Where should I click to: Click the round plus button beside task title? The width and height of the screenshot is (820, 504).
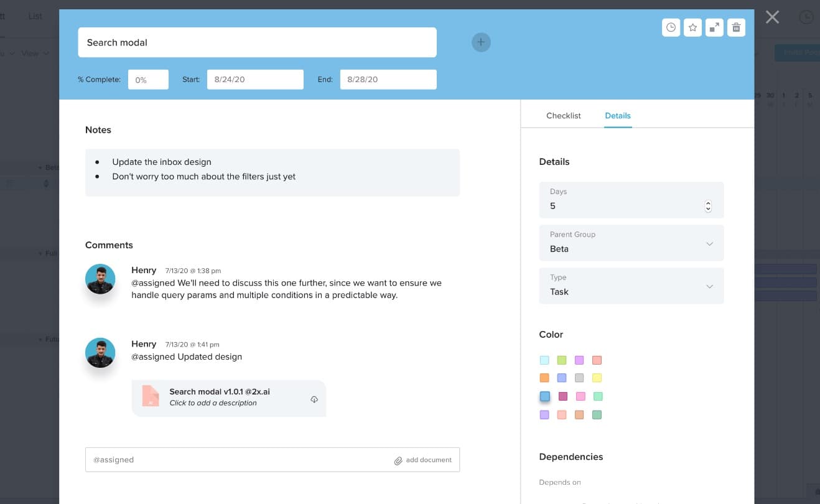tap(481, 42)
